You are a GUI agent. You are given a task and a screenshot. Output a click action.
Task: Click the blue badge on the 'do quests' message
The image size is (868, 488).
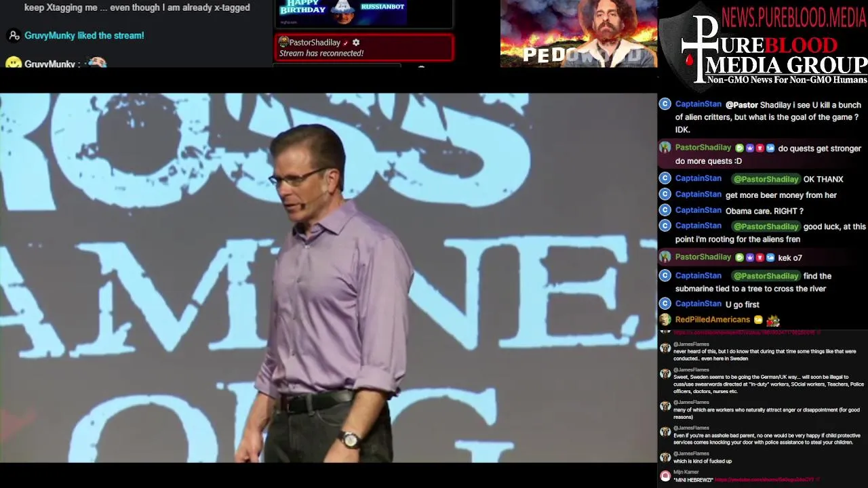(x=770, y=148)
